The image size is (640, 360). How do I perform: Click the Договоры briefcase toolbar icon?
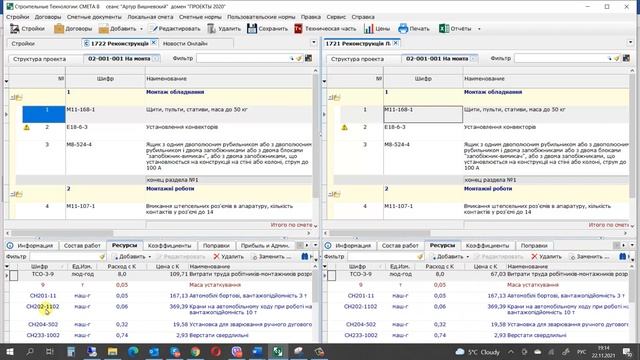pyautogui.click(x=59, y=29)
